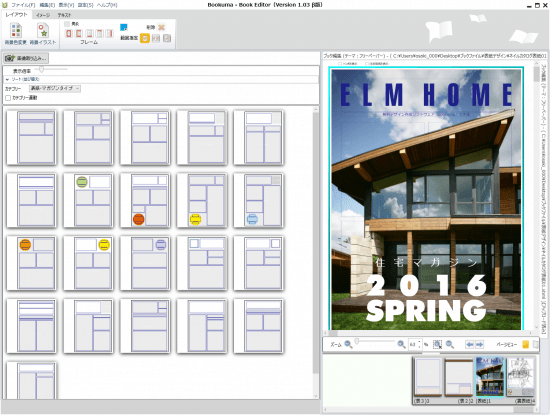Open the ファイル(F) menu
The height and width of the screenshot is (415, 550).
tap(23, 5)
